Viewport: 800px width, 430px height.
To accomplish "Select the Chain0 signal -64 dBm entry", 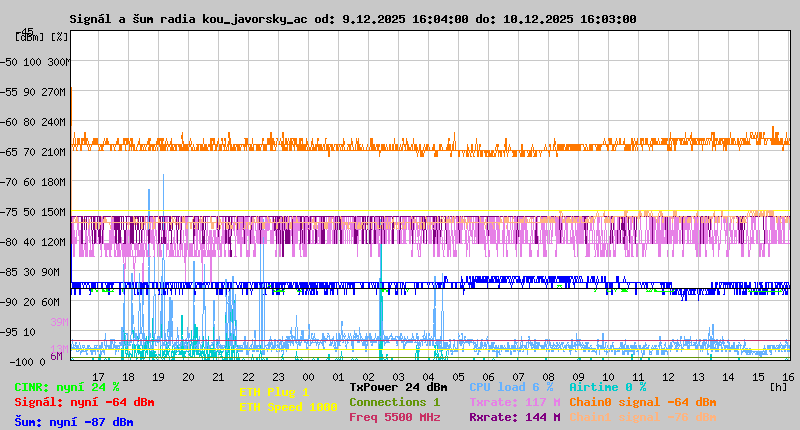I will click(642, 402).
